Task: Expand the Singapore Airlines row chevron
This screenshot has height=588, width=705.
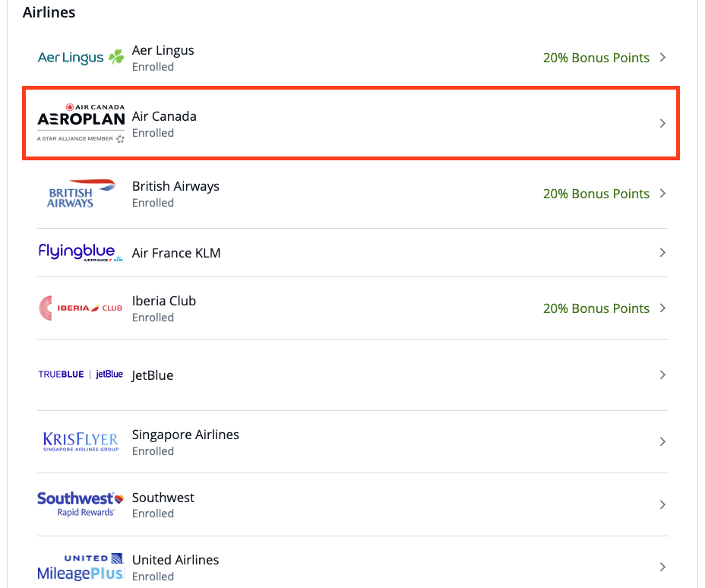Action: coord(662,441)
